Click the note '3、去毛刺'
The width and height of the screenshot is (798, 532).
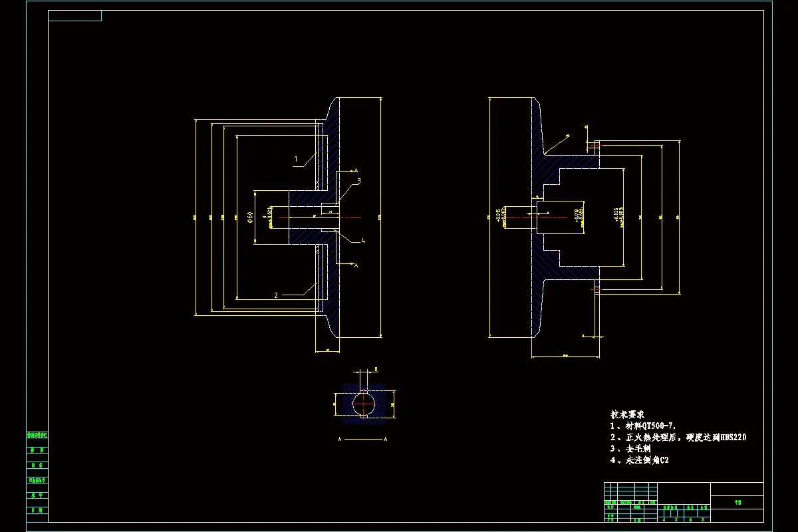pos(630,449)
